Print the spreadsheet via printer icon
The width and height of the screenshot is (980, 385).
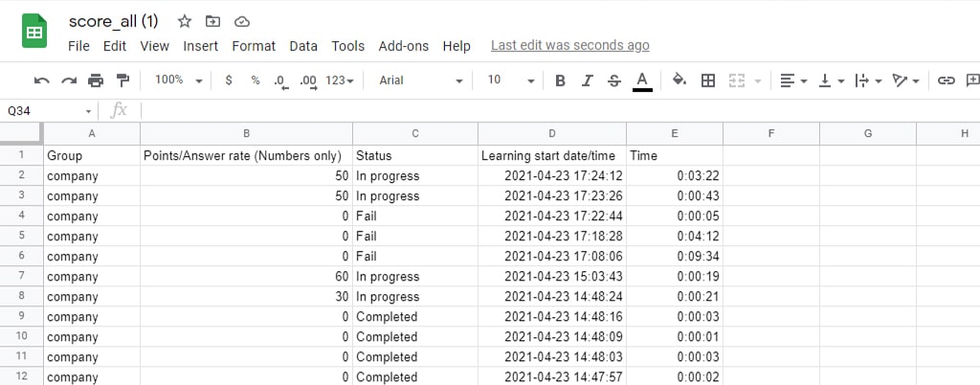pyautogui.click(x=96, y=80)
